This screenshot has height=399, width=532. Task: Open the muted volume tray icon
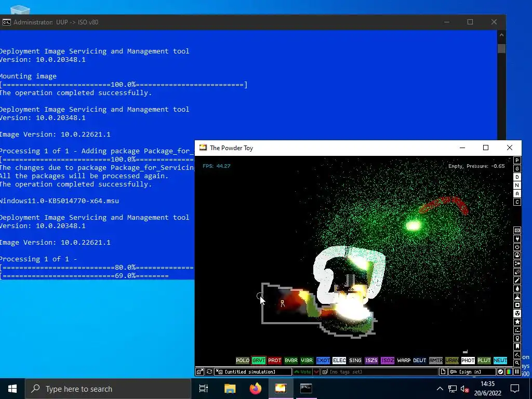464,389
